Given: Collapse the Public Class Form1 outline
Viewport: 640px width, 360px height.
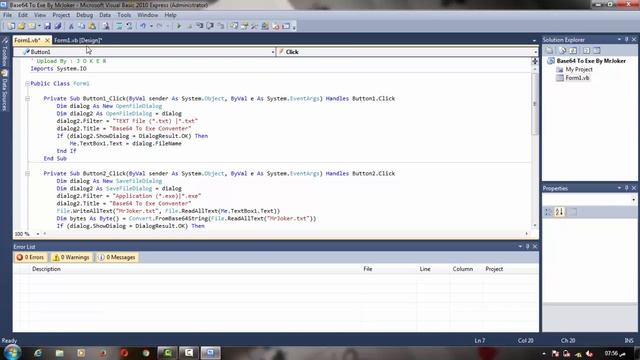Looking at the screenshot, I should click(x=27, y=84).
